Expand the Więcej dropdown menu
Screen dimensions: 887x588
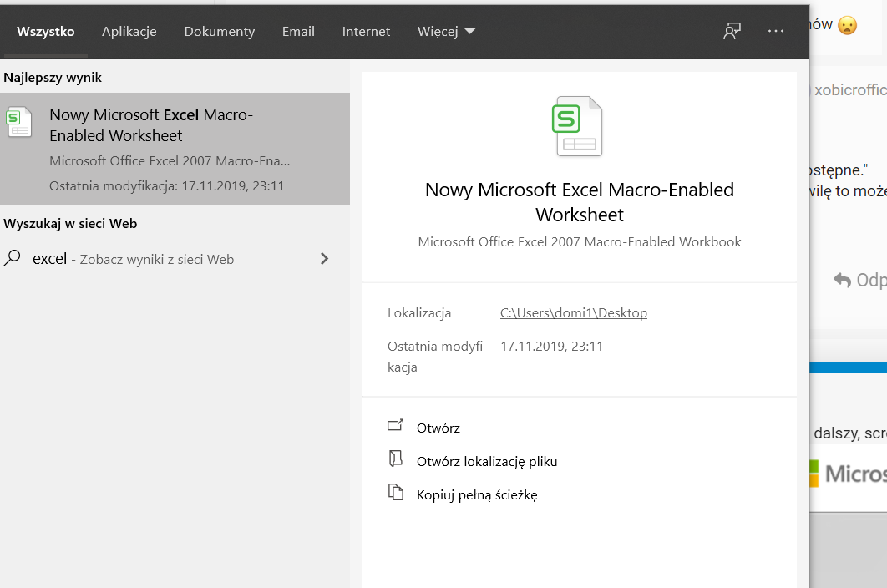(446, 31)
